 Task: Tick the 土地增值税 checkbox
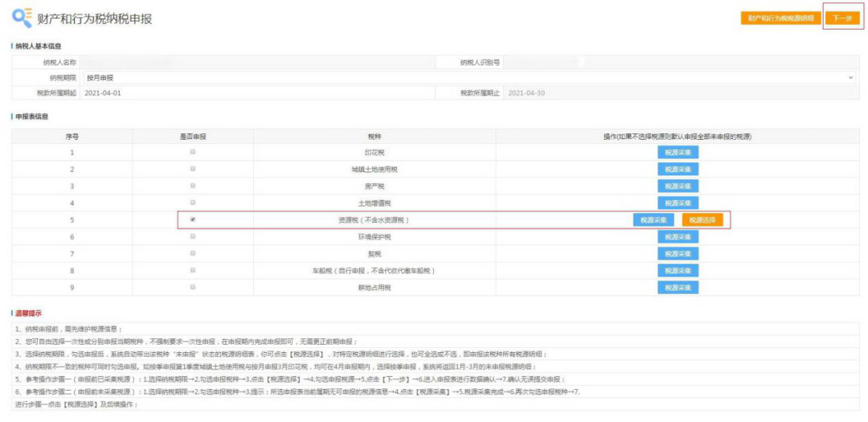coord(193,203)
